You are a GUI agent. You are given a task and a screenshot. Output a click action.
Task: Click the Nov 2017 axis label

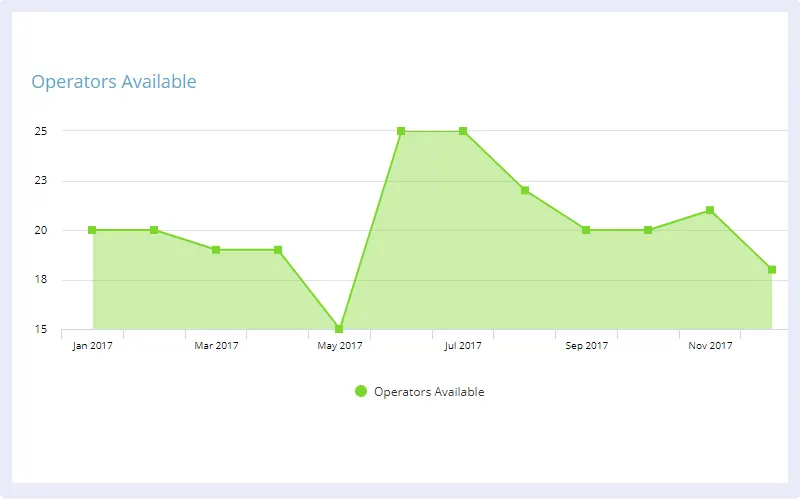[x=710, y=345]
